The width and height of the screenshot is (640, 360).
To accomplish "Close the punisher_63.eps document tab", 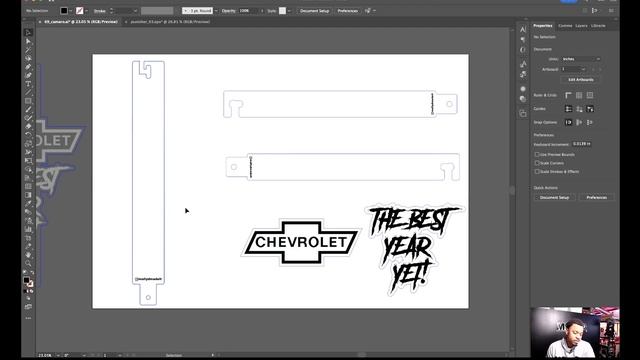I will pos(126,22).
